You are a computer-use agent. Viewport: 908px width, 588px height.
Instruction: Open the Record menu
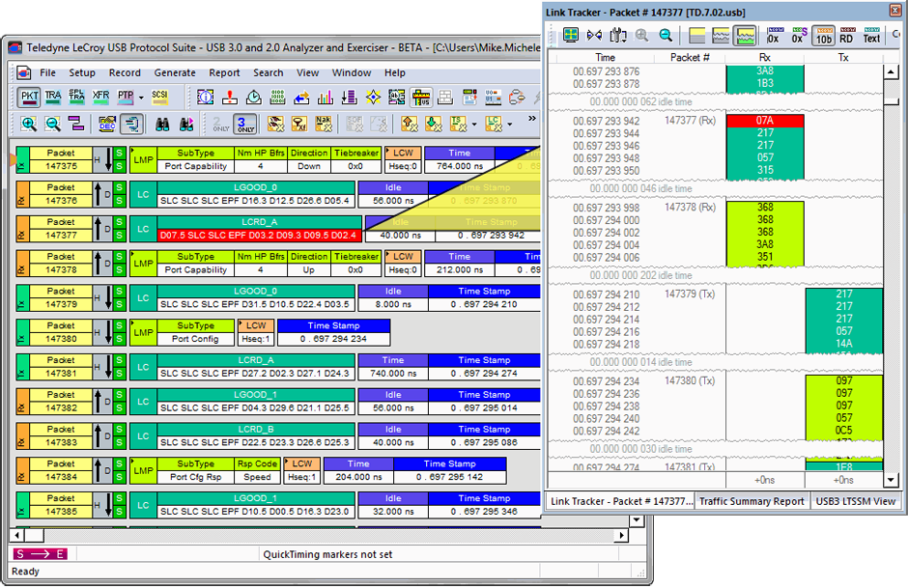[125, 73]
